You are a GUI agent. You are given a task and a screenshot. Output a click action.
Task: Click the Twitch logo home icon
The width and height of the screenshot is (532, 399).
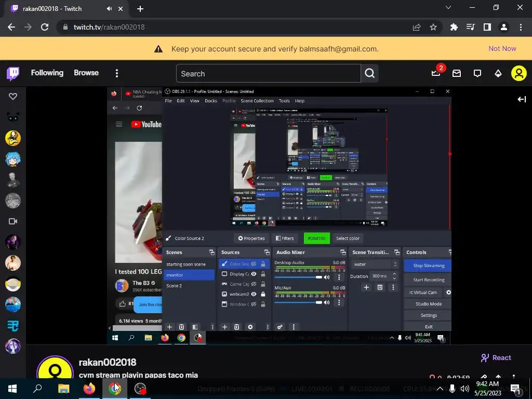pos(13,73)
